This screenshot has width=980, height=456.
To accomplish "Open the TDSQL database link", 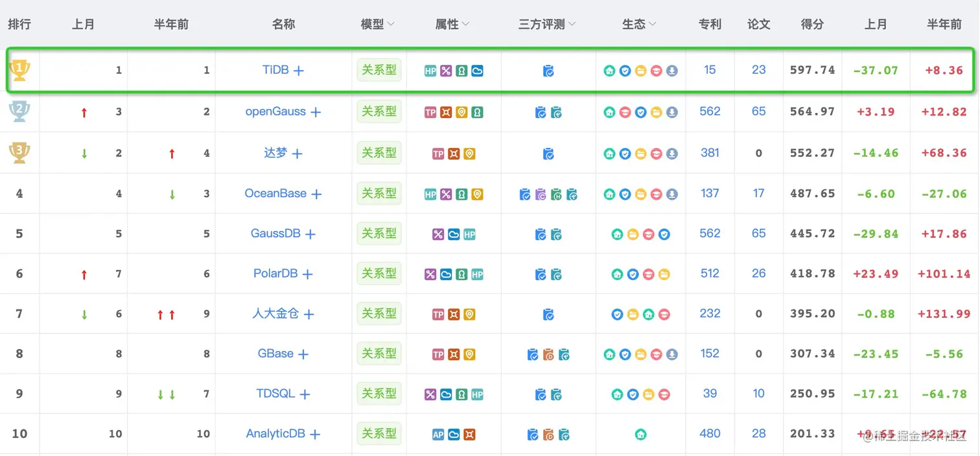I will pyautogui.click(x=275, y=394).
